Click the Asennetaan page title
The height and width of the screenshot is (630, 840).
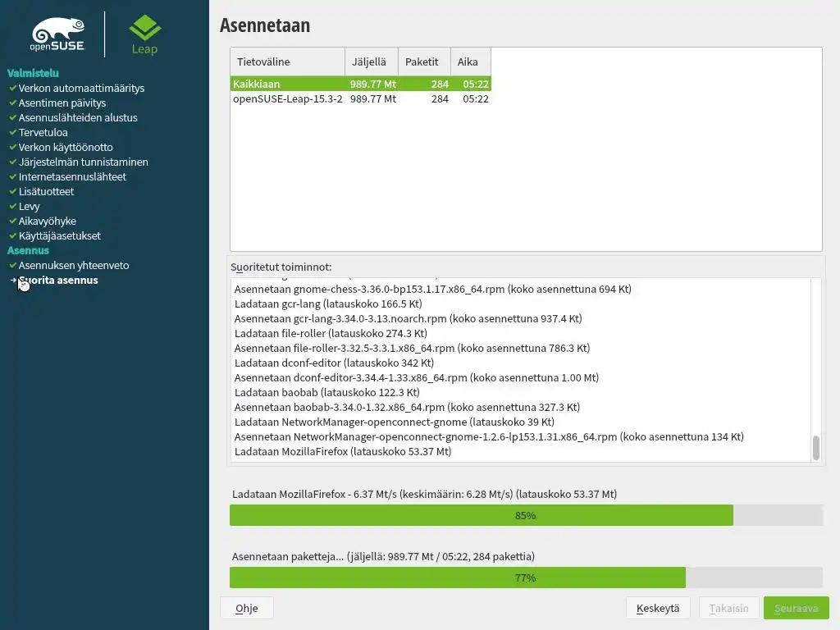265,25
